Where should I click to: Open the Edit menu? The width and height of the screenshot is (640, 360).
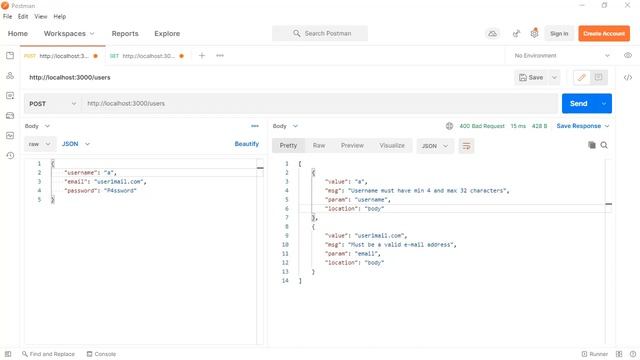(23, 16)
